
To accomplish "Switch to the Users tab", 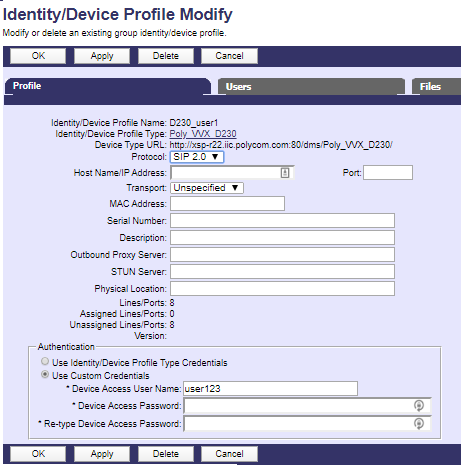I will tap(311, 87).
